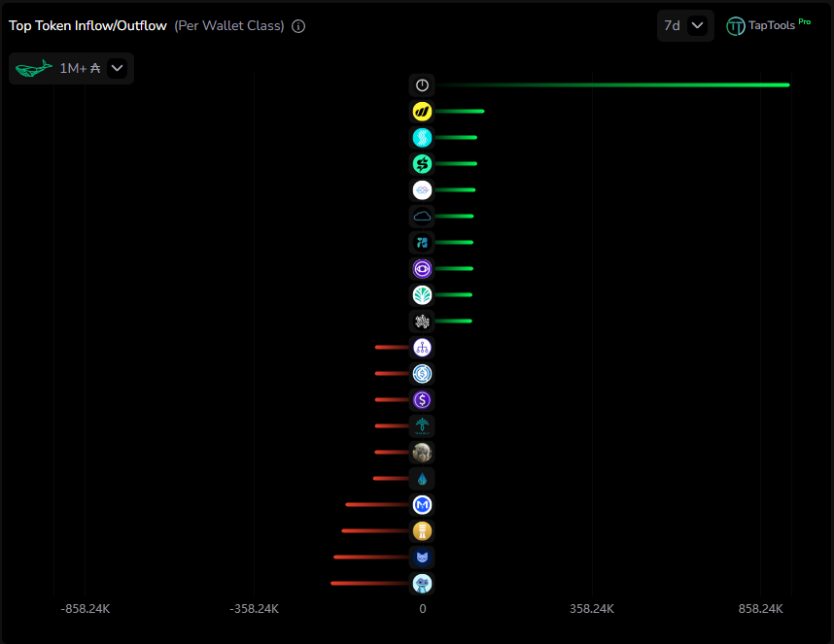
Task: Open the green lightning S token icon
Action: [422, 163]
